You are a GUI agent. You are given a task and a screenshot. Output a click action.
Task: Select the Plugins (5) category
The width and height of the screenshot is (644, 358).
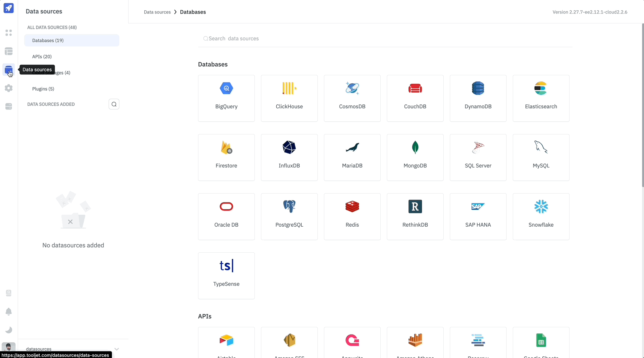(43, 89)
